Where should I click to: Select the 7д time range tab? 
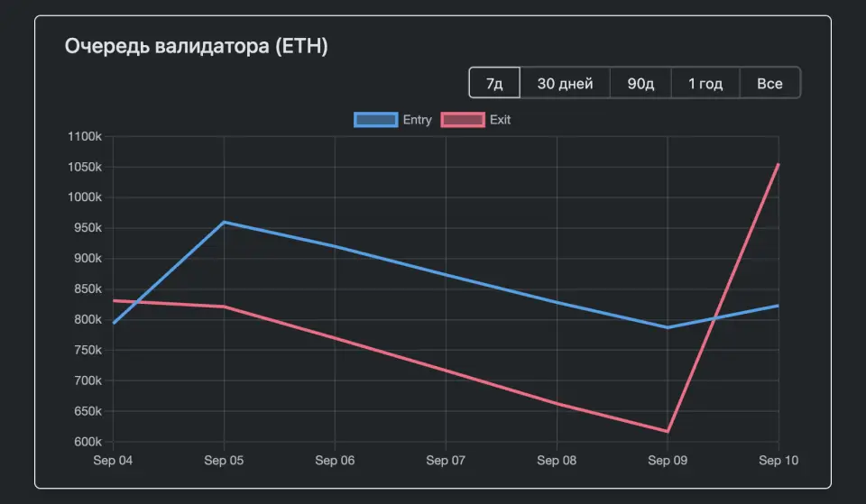[x=494, y=84]
